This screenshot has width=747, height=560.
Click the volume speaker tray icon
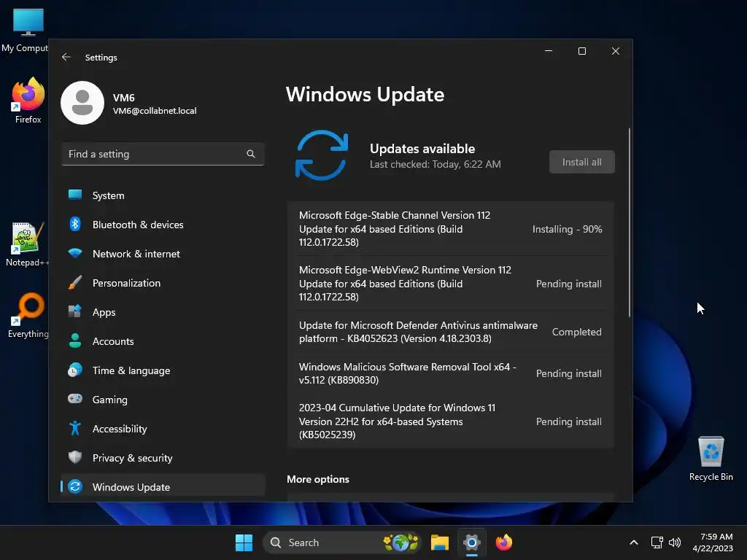pos(675,542)
